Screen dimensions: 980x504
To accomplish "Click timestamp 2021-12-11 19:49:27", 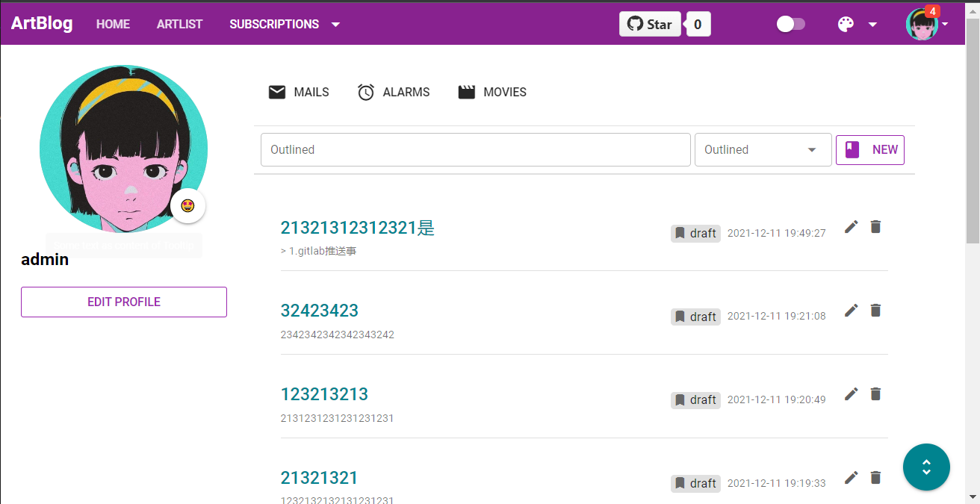I will tap(777, 233).
